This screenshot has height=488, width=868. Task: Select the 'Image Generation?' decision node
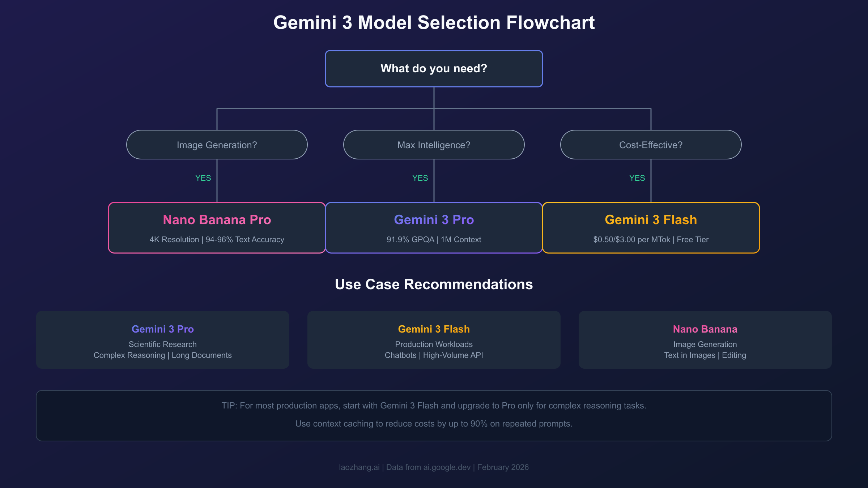217,145
